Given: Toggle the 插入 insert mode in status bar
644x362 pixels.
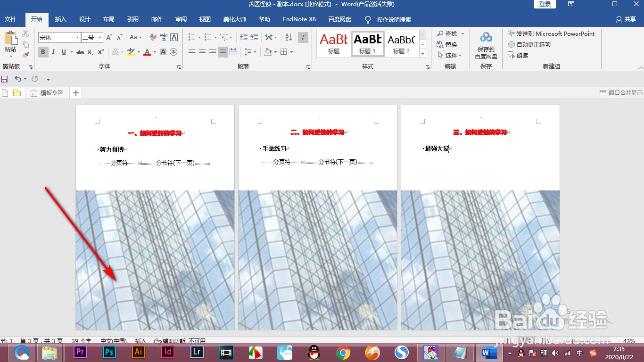Looking at the screenshot, I should (x=140, y=341).
